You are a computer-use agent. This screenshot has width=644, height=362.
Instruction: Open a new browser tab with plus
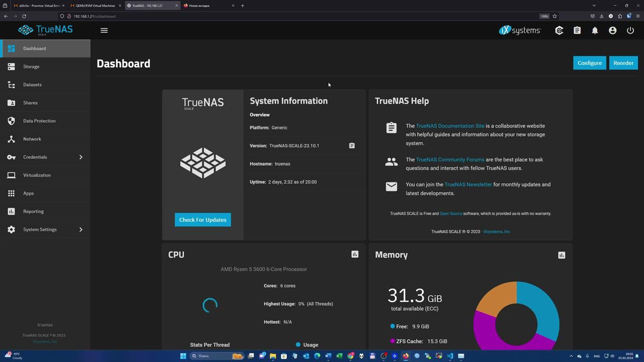click(x=243, y=6)
